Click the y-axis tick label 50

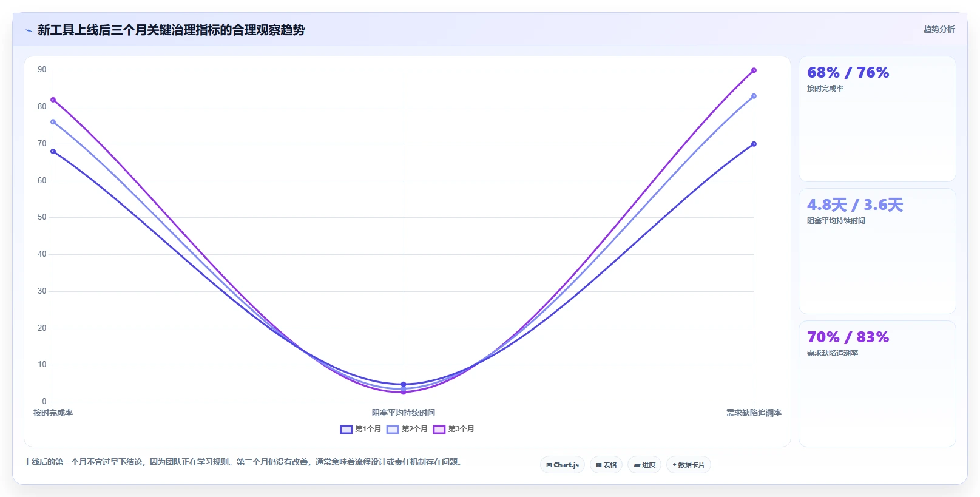42,217
